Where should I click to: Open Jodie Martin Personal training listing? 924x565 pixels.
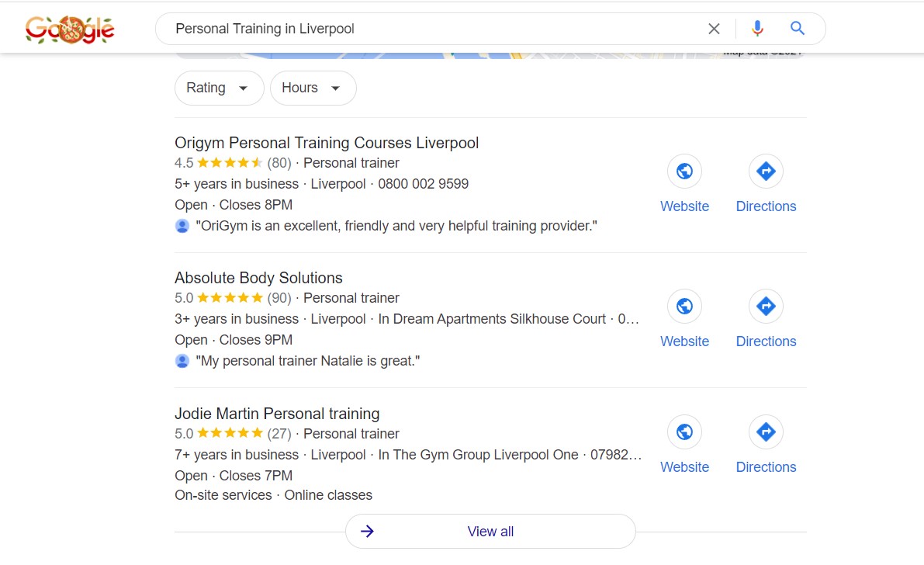click(x=277, y=414)
